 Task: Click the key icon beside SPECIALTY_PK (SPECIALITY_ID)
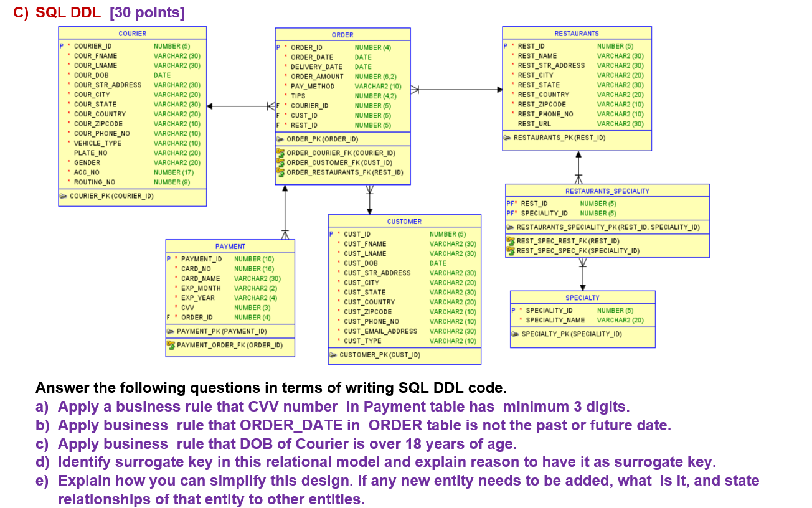(516, 334)
